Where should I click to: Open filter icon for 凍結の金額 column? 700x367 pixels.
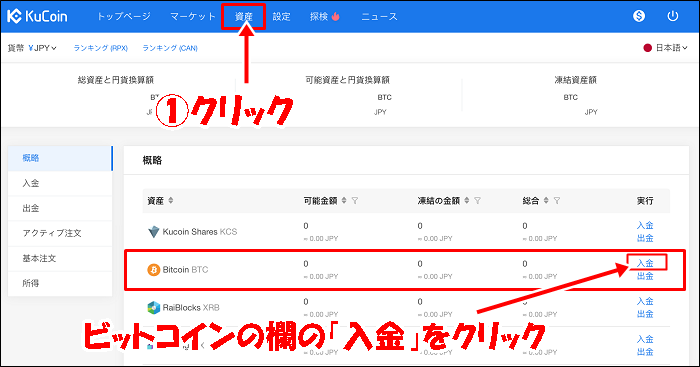point(477,200)
